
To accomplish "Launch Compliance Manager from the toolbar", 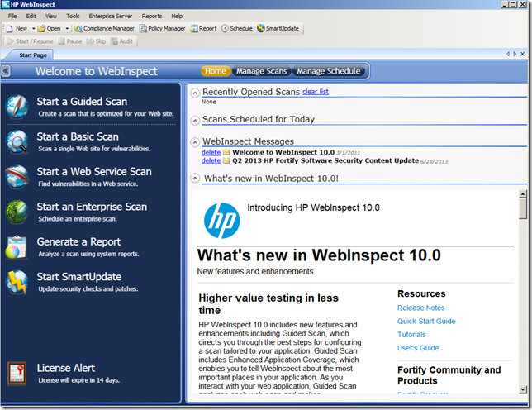I will tap(104, 28).
